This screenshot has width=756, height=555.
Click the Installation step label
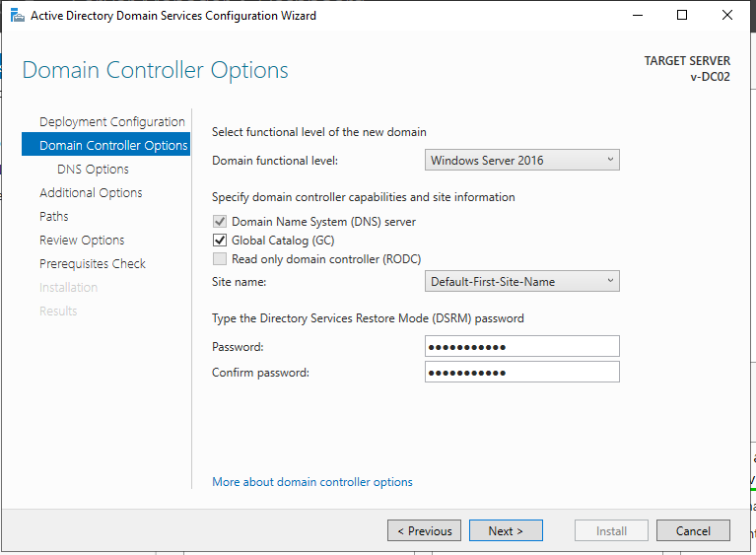click(68, 287)
